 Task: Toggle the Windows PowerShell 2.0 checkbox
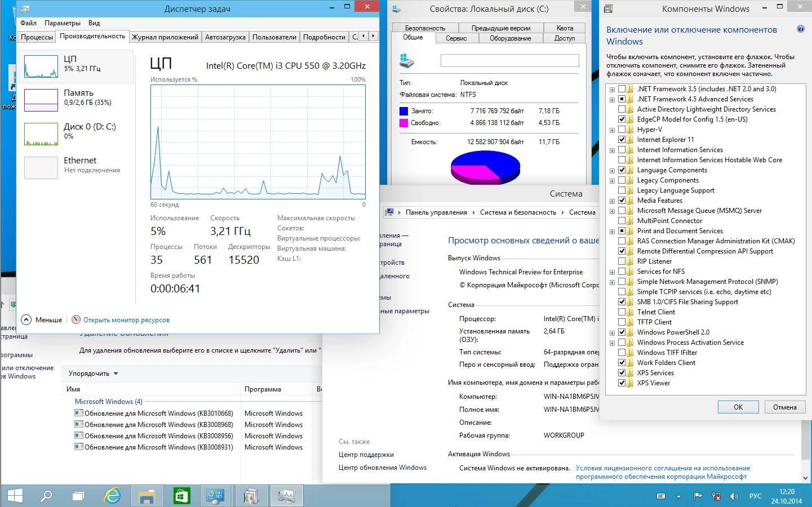coord(622,332)
